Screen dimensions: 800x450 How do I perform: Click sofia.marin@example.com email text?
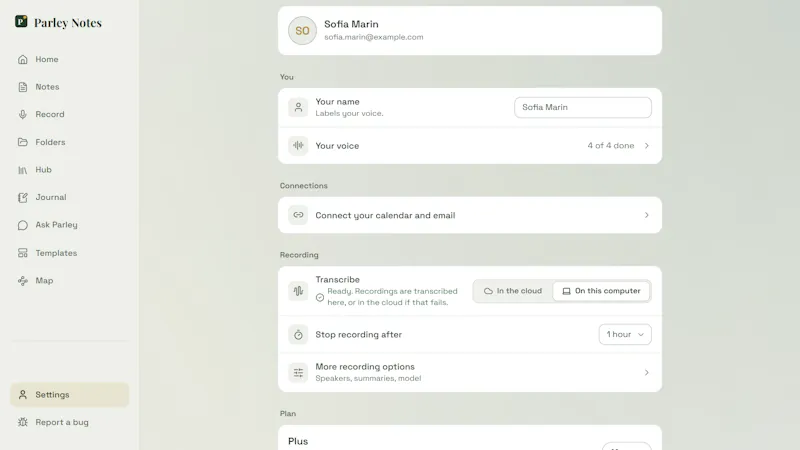tap(374, 37)
